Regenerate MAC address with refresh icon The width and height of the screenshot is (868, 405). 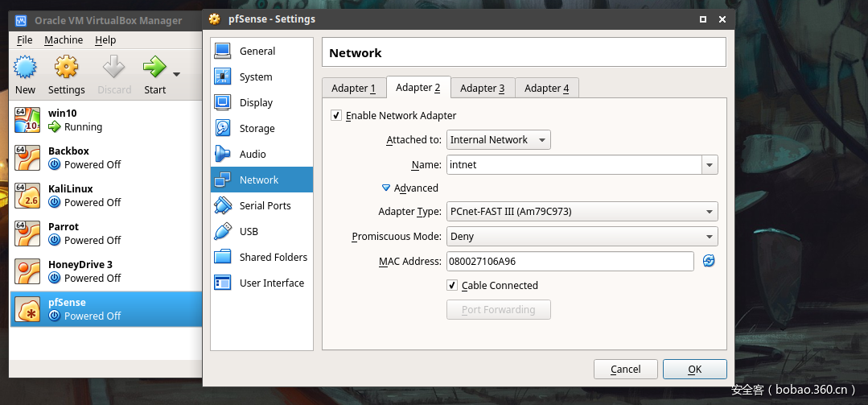(x=709, y=261)
